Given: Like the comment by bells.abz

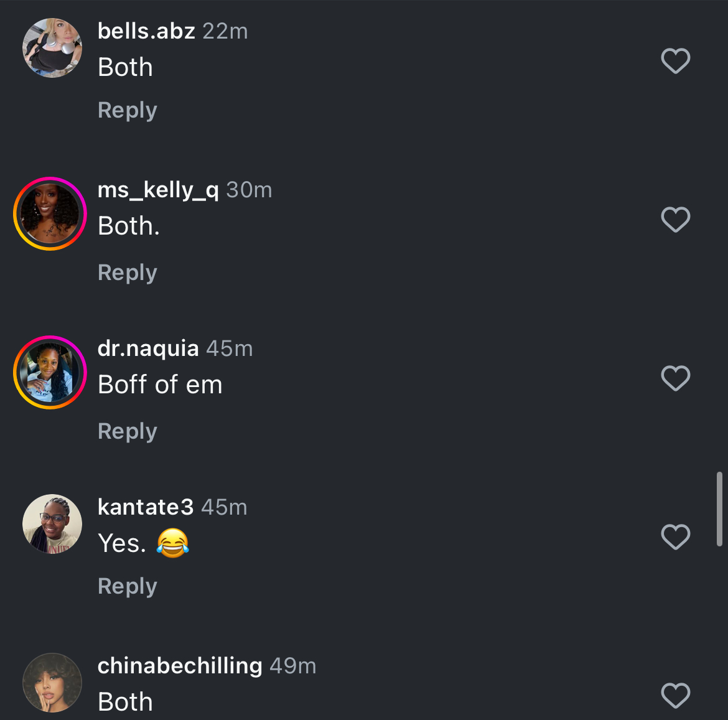Looking at the screenshot, I should click(x=675, y=61).
